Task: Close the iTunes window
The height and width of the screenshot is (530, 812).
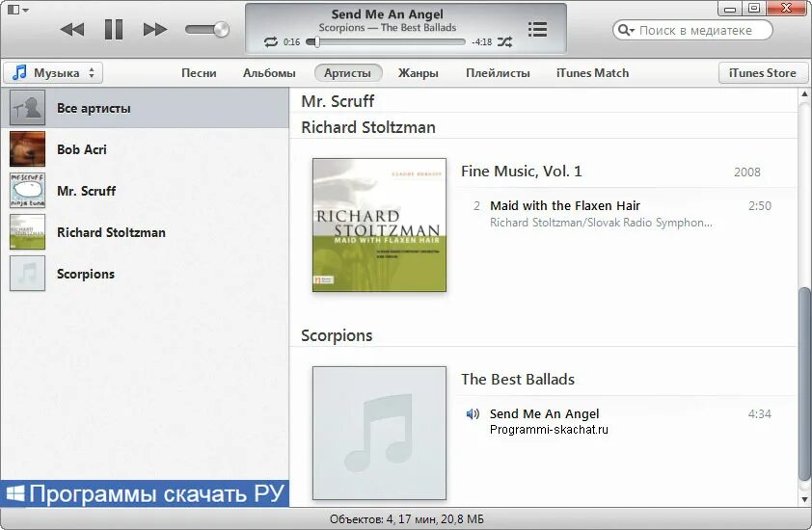Action: (787, 8)
